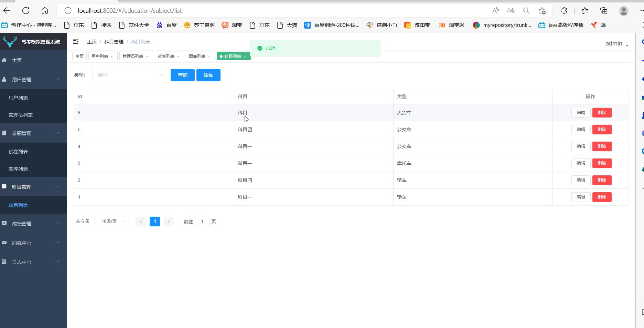Open the browser profile avatar icon
The height and width of the screenshot is (328, 644).
(623, 11)
